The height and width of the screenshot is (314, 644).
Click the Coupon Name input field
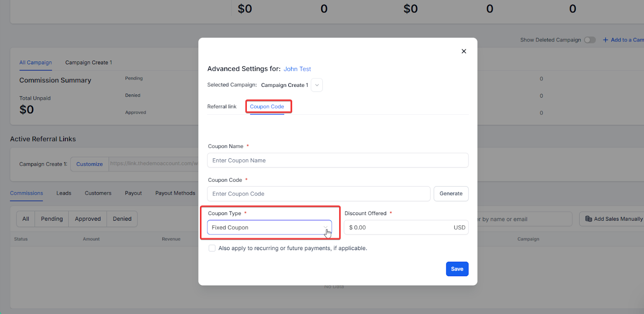click(337, 160)
